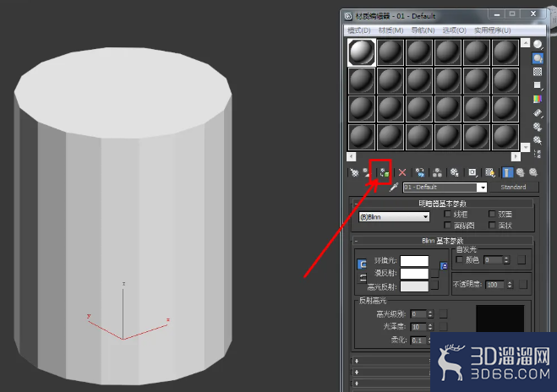Click the Standard material type button
The image size is (557, 392).
(513, 187)
